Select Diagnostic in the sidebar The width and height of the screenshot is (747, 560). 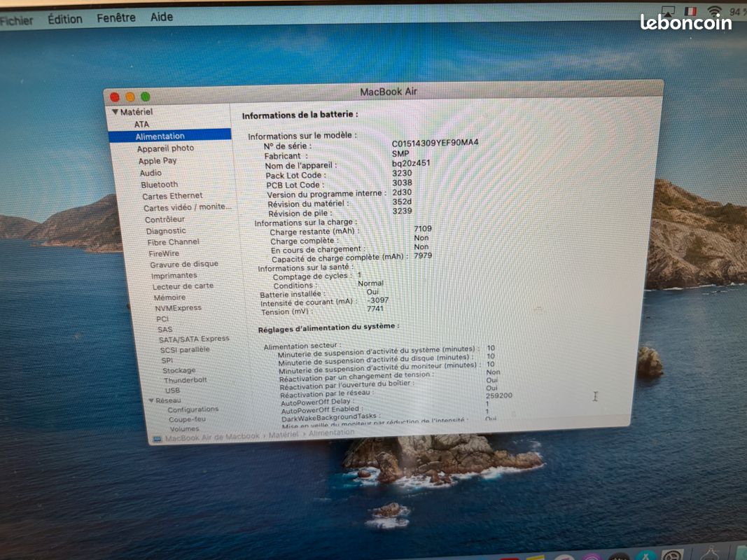click(166, 231)
